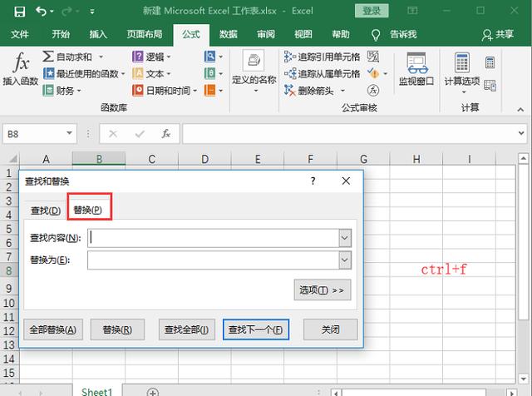Click Trace Dependents (追踪从属单元格)

pyautogui.click(x=322, y=73)
